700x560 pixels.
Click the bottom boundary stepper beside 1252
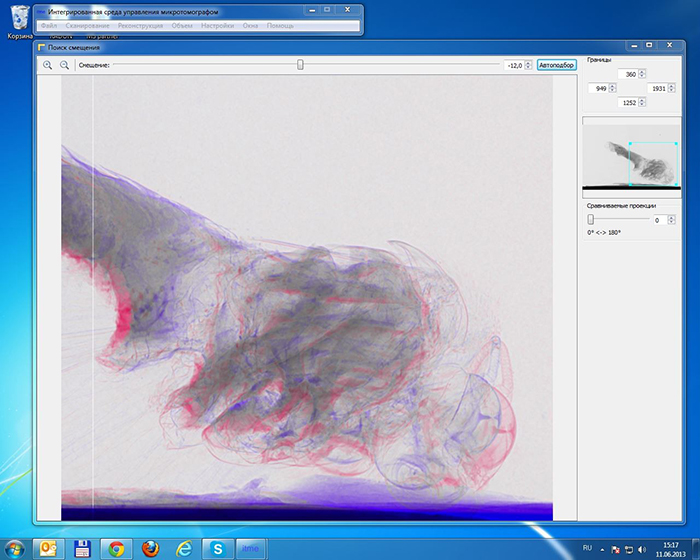pyautogui.click(x=642, y=102)
